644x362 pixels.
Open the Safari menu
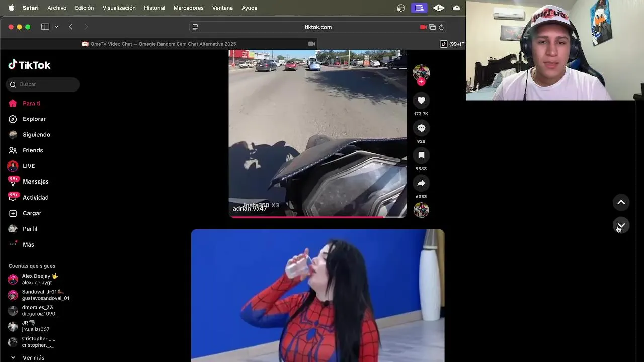pos(31,8)
